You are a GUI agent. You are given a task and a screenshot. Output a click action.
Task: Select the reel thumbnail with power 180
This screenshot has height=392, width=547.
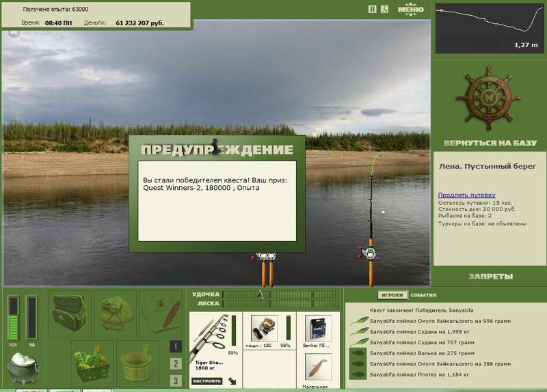(x=264, y=328)
